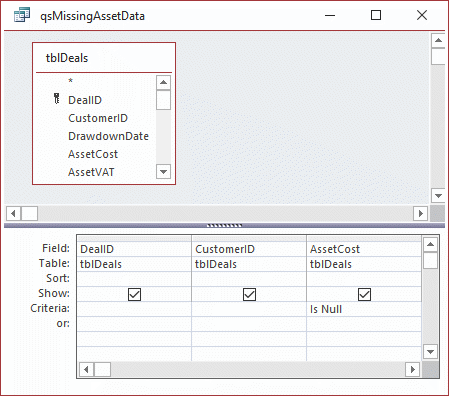Close the qsMissingAssetData query window
The image size is (449, 396).
(x=422, y=15)
